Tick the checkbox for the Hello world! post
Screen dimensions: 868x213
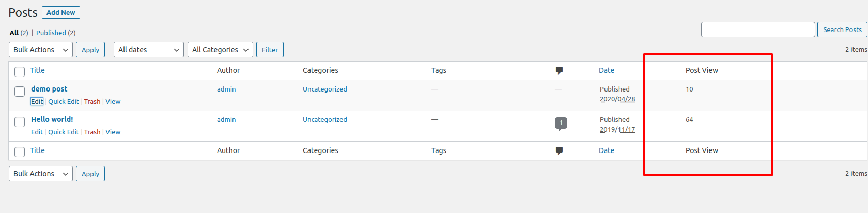coord(20,122)
